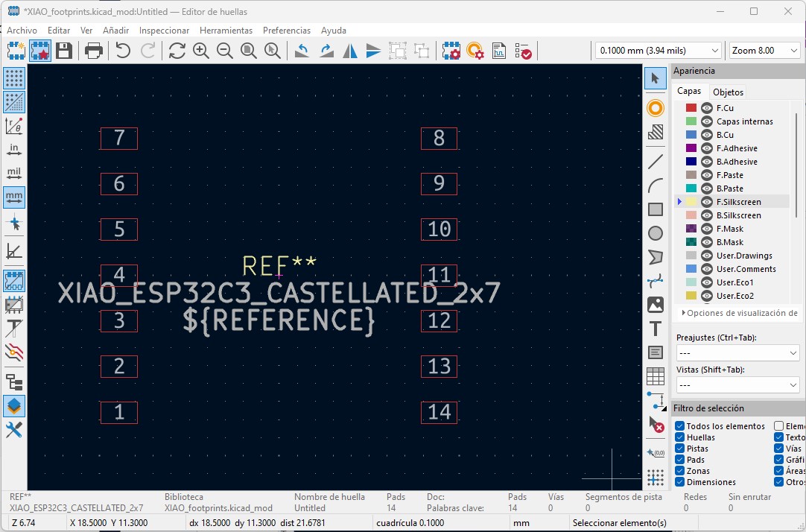The height and width of the screenshot is (532, 806).
Task: Toggle grid display in left toolbar
Action: 14,79
